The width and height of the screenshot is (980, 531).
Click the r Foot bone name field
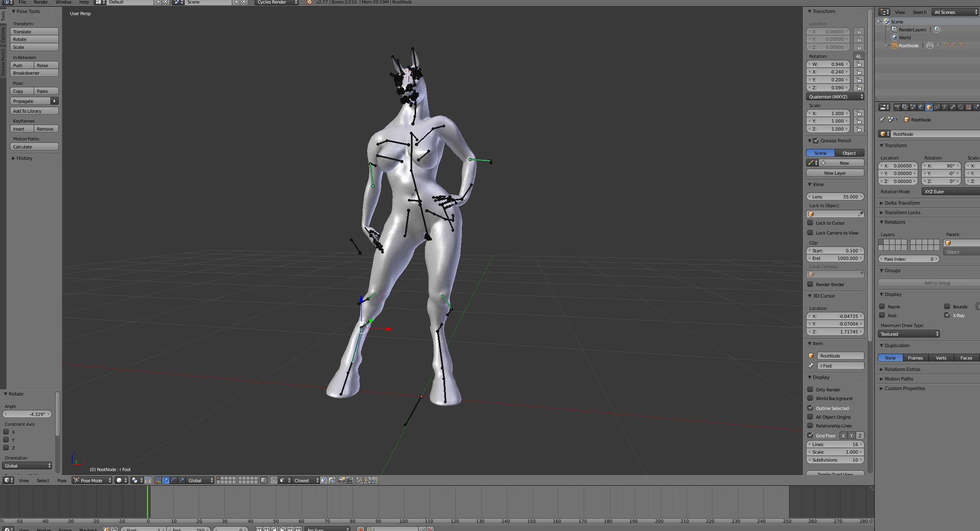click(840, 366)
